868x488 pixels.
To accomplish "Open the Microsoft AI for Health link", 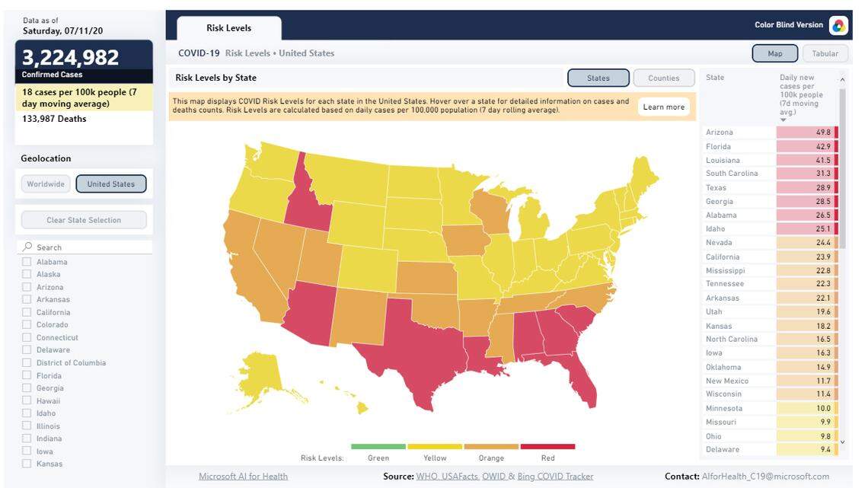I will tap(243, 475).
